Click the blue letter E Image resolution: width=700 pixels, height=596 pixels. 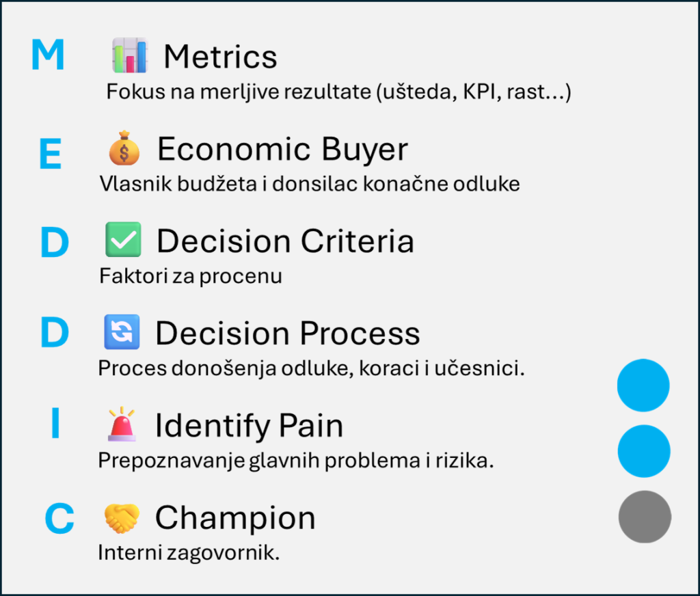click(50, 155)
